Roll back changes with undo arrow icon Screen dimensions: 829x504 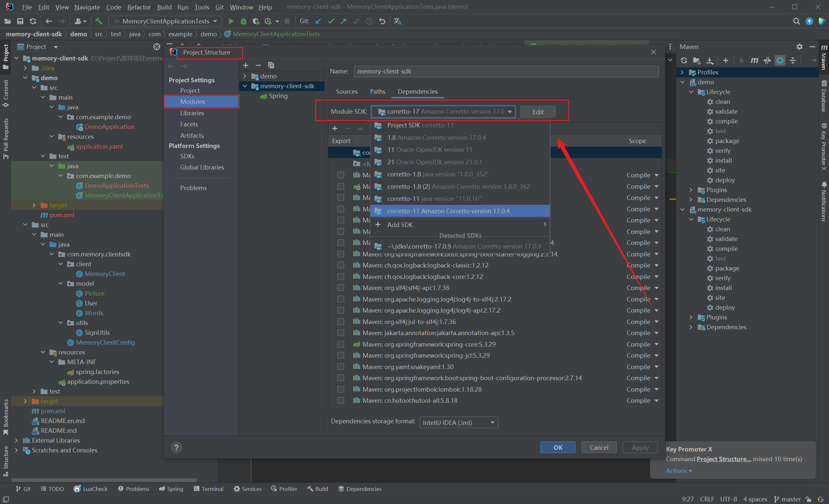point(382,21)
